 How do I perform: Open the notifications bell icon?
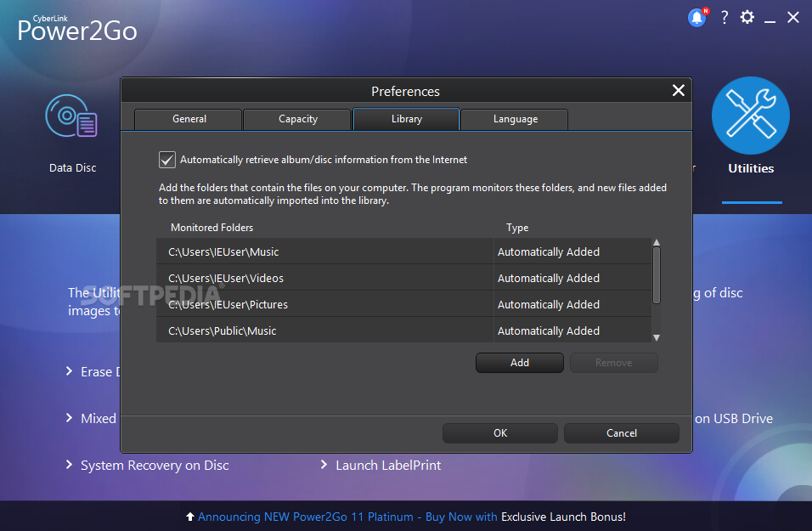pyautogui.click(x=697, y=18)
